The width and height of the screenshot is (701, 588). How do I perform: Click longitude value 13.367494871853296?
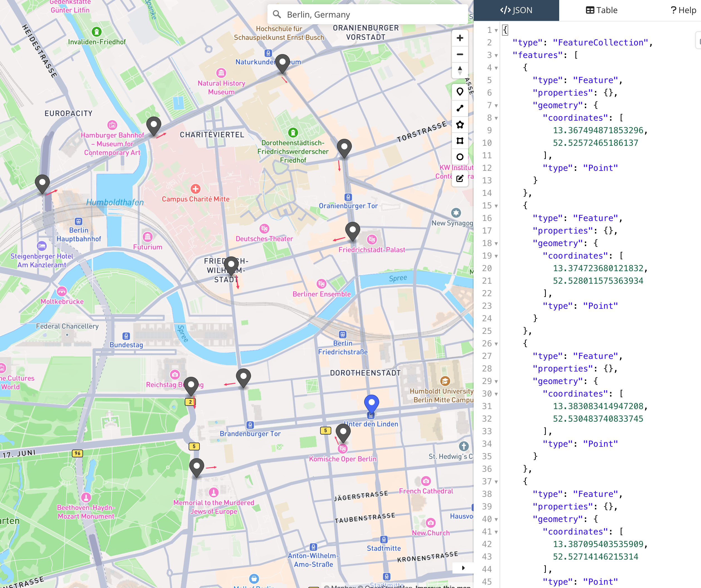click(x=598, y=130)
